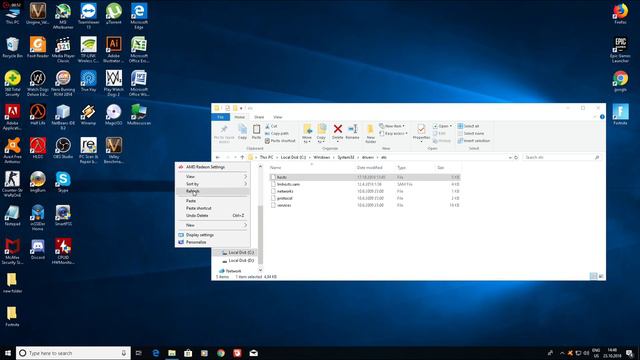Expand the Open button dropdown
This screenshot has height=360, width=640.
(451, 126)
